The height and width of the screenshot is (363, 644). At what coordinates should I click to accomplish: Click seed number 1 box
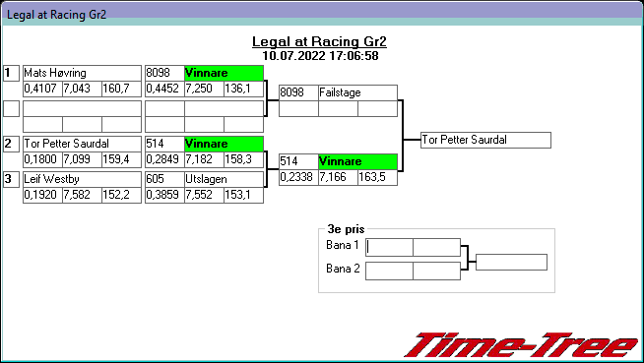point(12,74)
